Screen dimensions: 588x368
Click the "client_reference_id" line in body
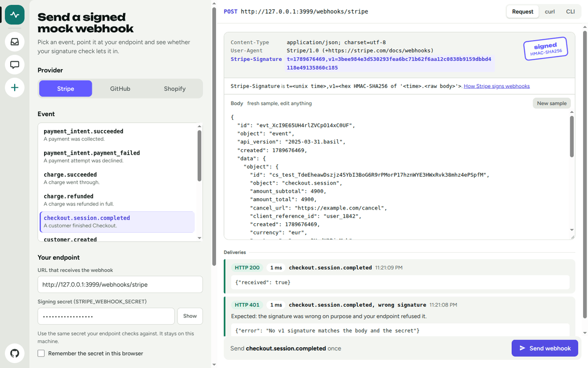coord(306,216)
